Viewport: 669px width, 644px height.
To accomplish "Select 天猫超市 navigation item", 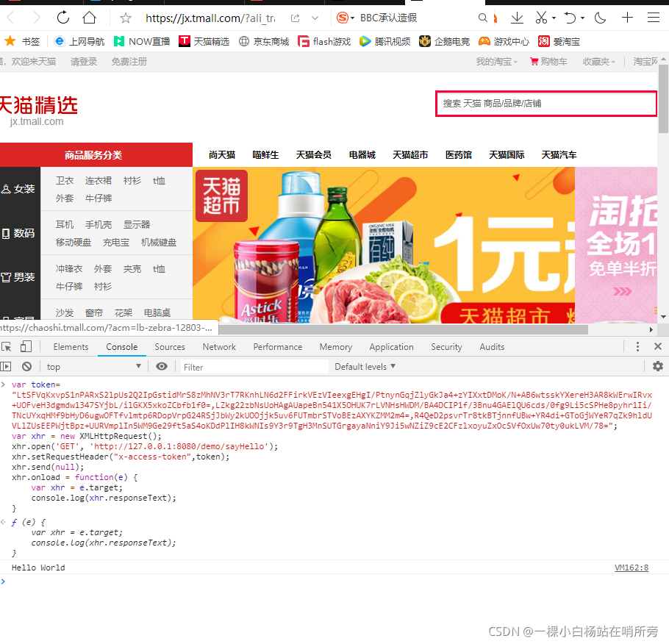I will [x=410, y=155].
